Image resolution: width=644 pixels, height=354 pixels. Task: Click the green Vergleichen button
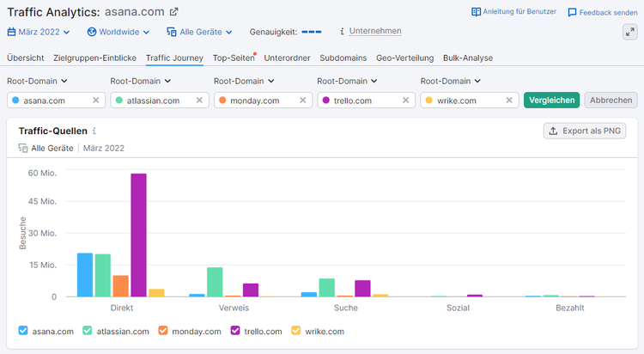coord(551,101)
